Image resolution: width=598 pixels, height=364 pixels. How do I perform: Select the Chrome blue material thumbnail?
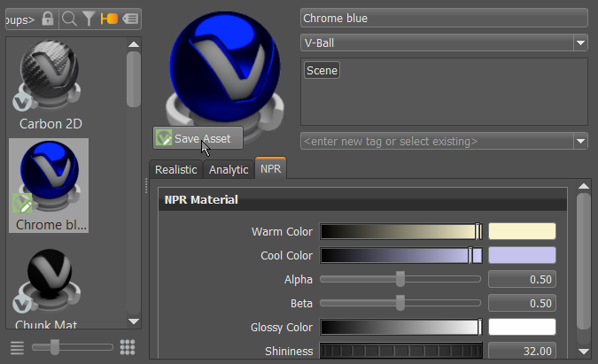49,186
